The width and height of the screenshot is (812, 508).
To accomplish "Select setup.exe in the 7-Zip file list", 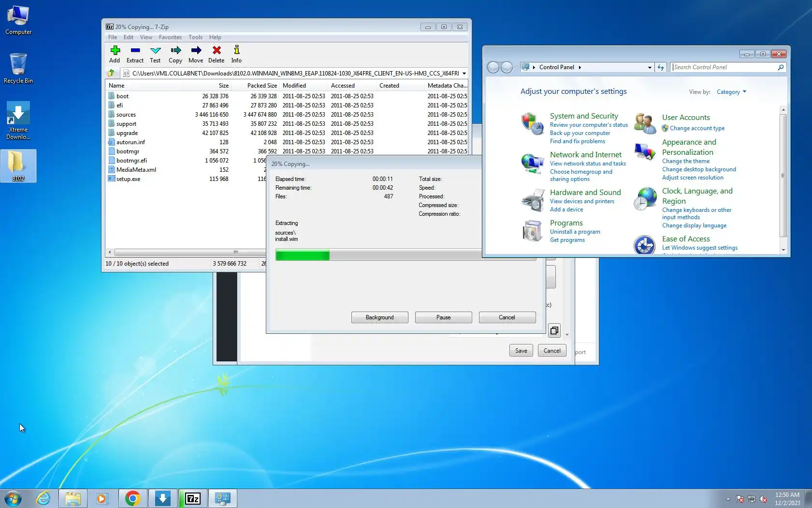I will click(128, 179).
